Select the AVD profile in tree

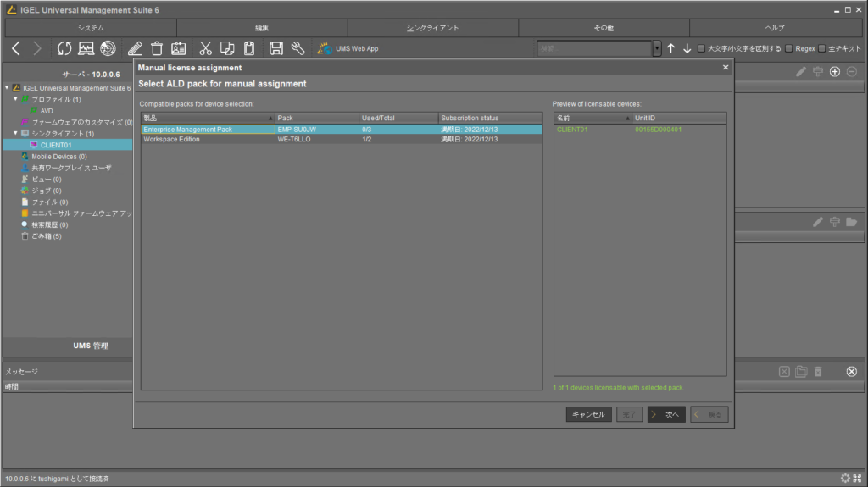coord(47,111)
